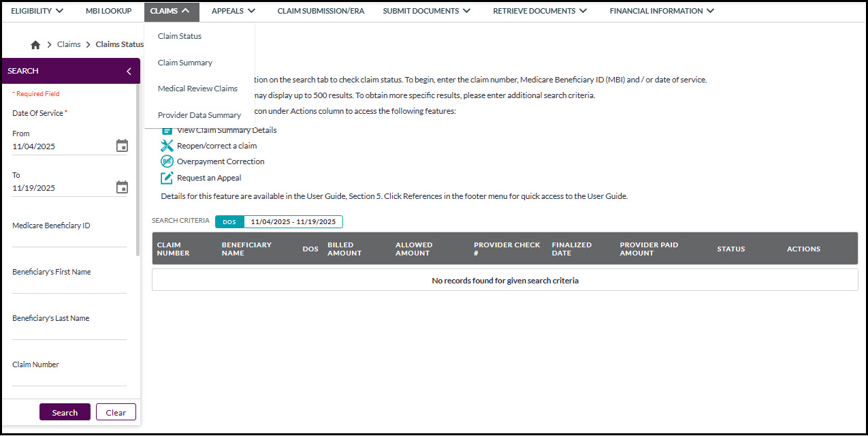868x436 pixels.
Task: Open Financial Information dropdown menu
Action: (661, 11)
